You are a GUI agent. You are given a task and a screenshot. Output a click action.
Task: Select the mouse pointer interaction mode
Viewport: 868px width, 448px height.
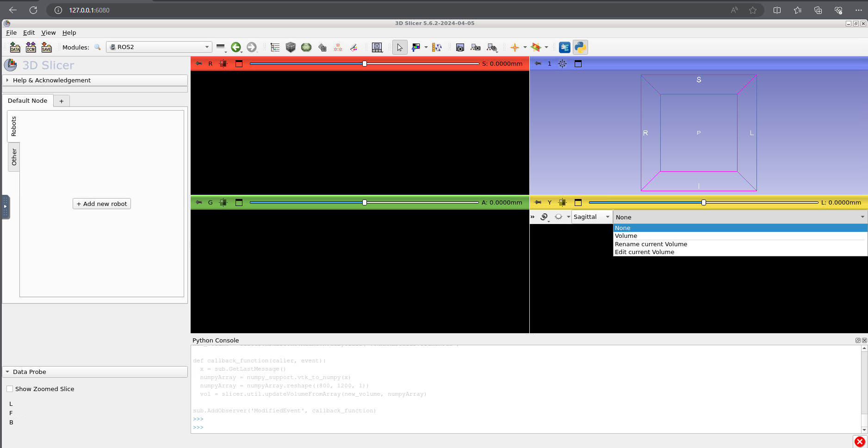click(400, 47)
